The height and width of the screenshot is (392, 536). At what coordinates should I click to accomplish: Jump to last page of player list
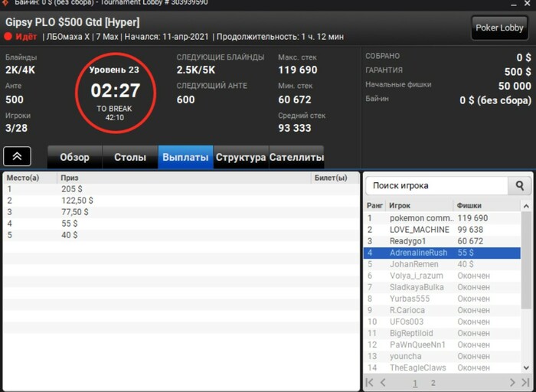click(525, 383)
